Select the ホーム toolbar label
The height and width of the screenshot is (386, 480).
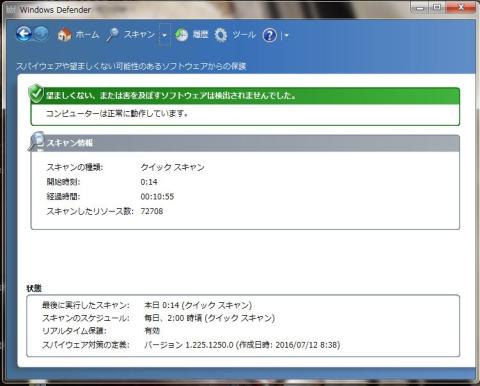click(x=87, y=35)
